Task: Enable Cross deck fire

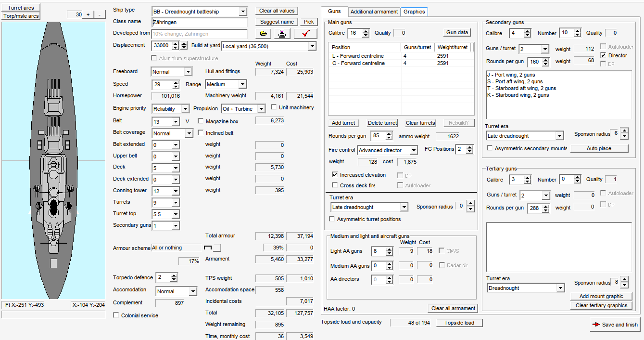Action: coord(335,185)
